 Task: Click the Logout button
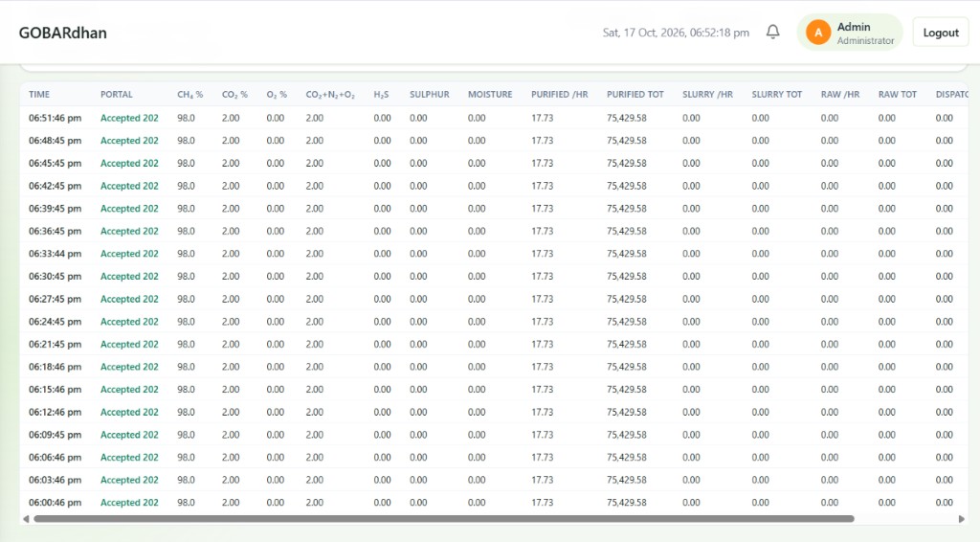[941, 33]
